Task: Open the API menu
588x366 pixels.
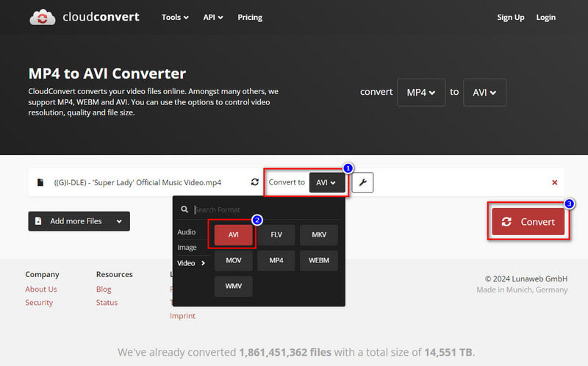Action: point(213,17)
